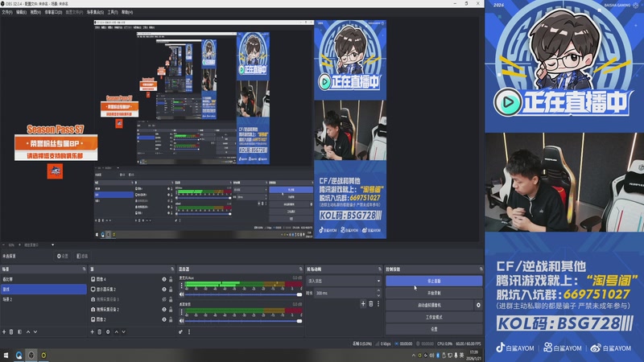The height and width of the screenshot is (362, 644).
Task: Toggle lock on 图像 4 source
Action: (171, 279)
